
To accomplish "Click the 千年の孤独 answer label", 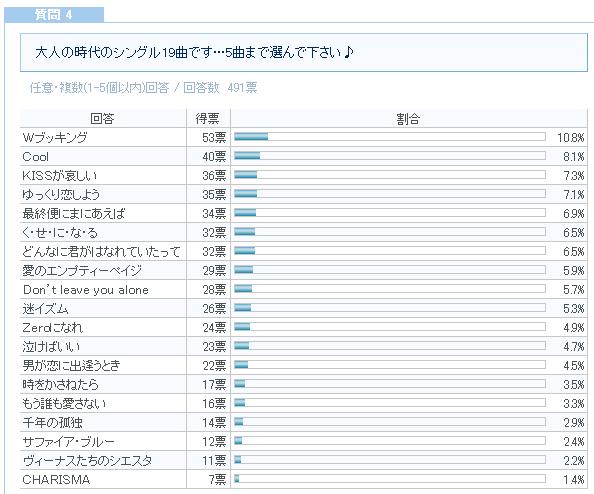I will 52,422.
